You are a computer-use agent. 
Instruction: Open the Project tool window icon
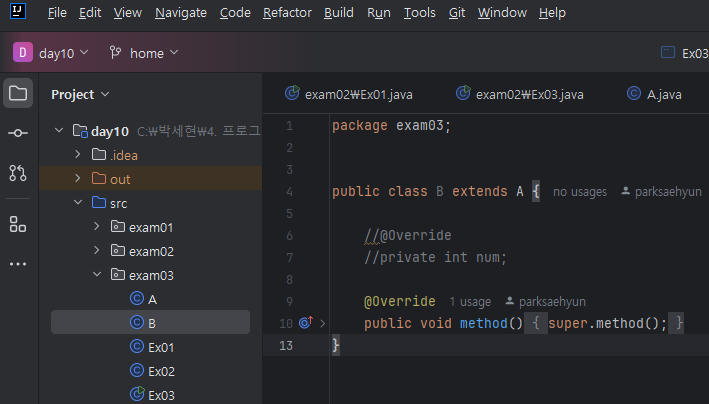coord(18,94)
